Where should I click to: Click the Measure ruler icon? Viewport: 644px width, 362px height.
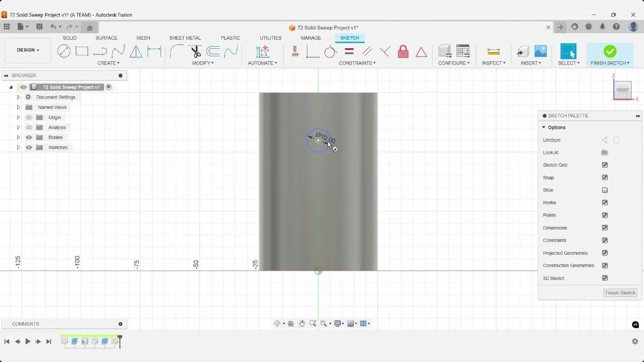pyautogui.click(x=493, y=51)
